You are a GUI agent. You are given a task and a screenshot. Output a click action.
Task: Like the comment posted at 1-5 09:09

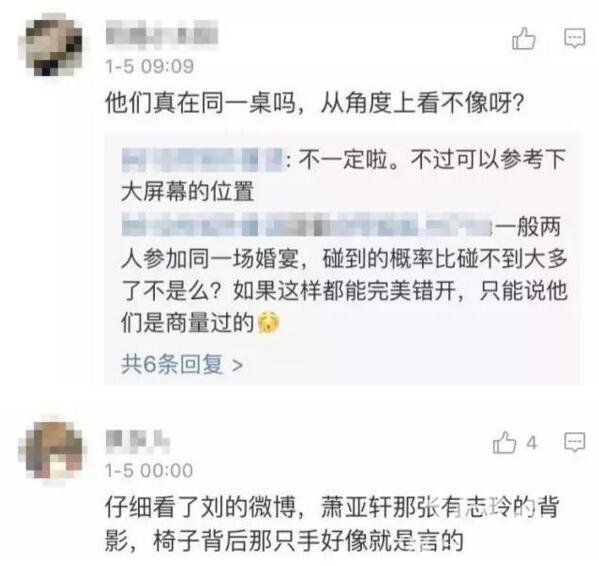click(524, 39)
